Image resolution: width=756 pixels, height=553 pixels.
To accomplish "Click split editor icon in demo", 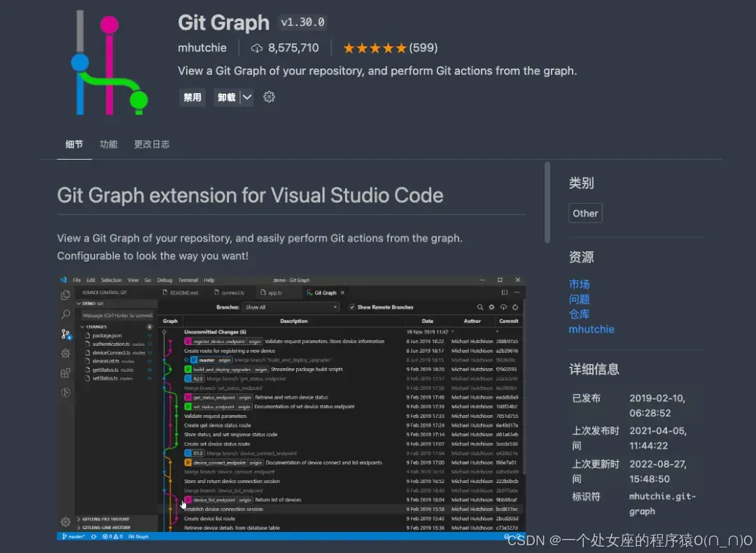I will click(x=504, y=292).
